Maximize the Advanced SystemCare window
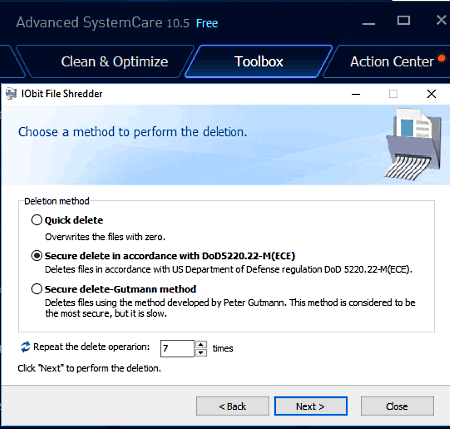This screenshot has height=429, width=450. click(x=403, y=21)
